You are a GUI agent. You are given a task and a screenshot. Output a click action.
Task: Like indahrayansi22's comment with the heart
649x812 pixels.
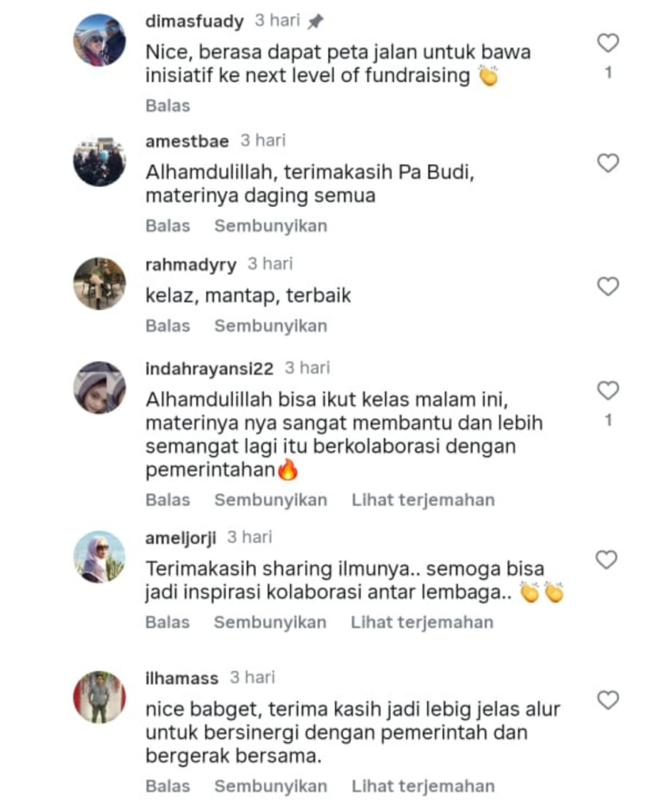pos(608,390)
